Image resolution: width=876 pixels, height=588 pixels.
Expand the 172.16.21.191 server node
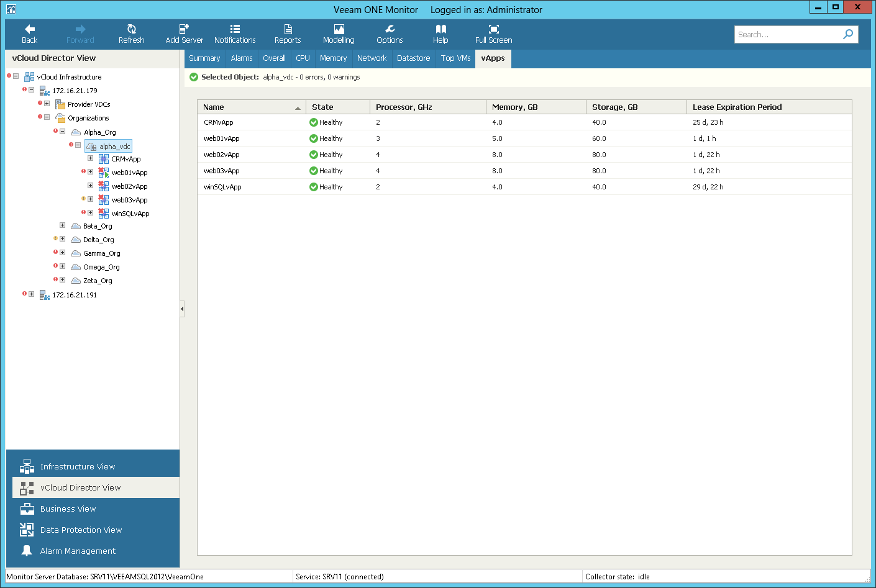point(31,294)
